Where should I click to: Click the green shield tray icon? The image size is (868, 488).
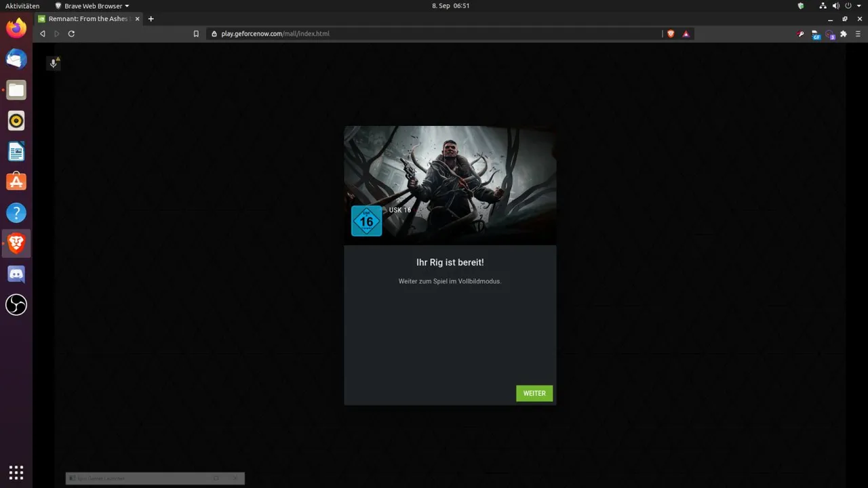pyautogui.click(x=801, y=5)
